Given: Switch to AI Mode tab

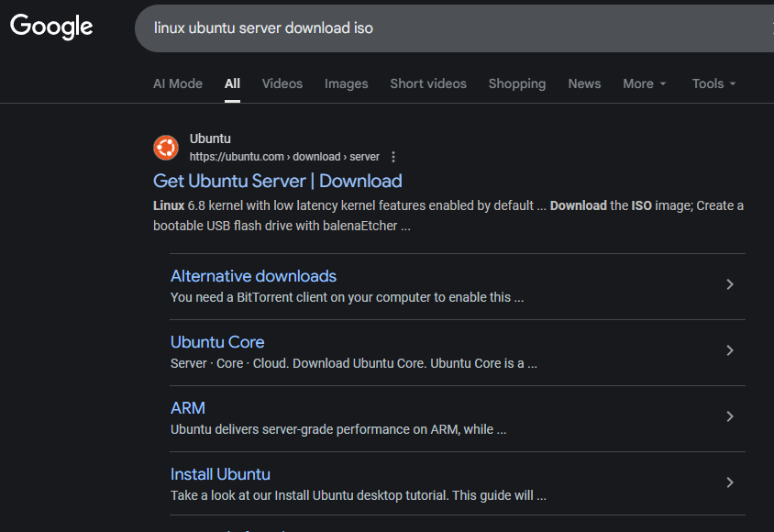Looking at the screenshot, I should click(178, 83).
